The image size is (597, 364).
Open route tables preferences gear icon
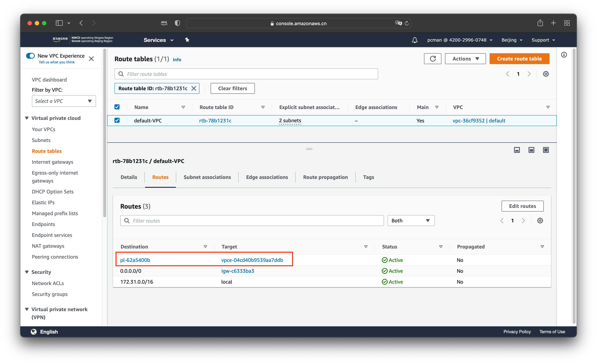(546, 74)
